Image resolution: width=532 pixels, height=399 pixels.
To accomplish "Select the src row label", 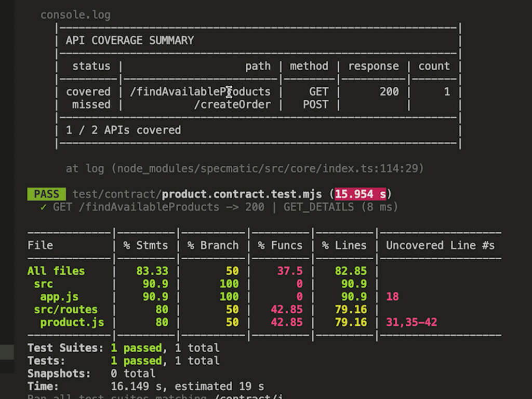I will tap(43, 284).
